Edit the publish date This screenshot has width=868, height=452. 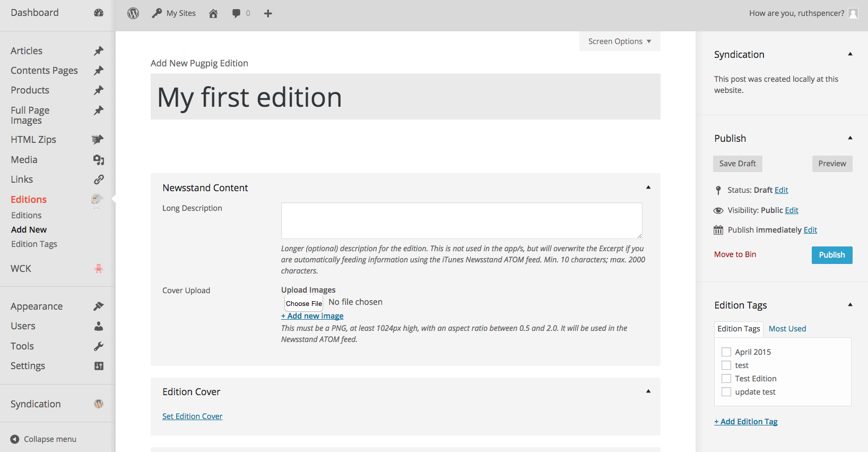coord(810,230)
